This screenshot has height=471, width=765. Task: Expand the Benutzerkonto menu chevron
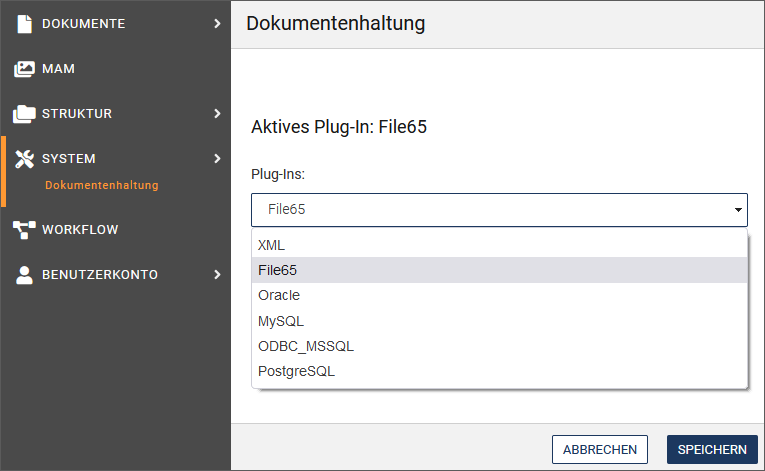pyautogui.click(x=217, y=275)
